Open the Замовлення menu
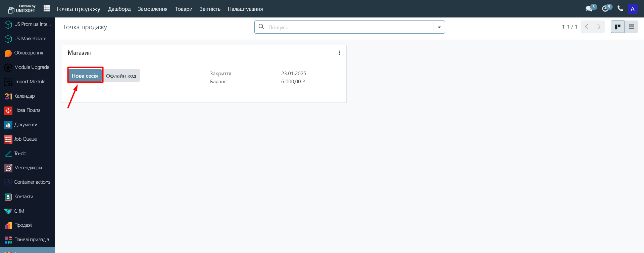This screenshot has width=644, height=253. 152,9
